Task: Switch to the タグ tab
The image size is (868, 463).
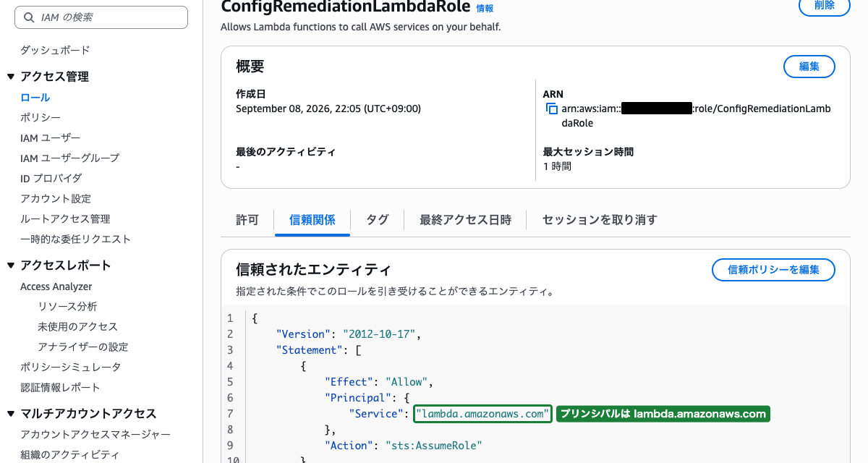Action: [x=377, y=220]
